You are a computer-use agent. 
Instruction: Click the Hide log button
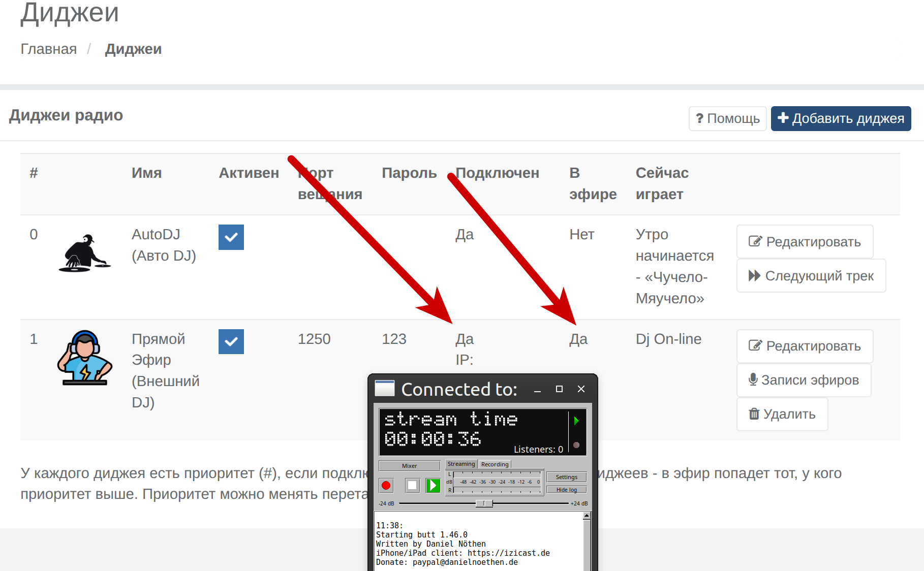click(x=566, y=490)
